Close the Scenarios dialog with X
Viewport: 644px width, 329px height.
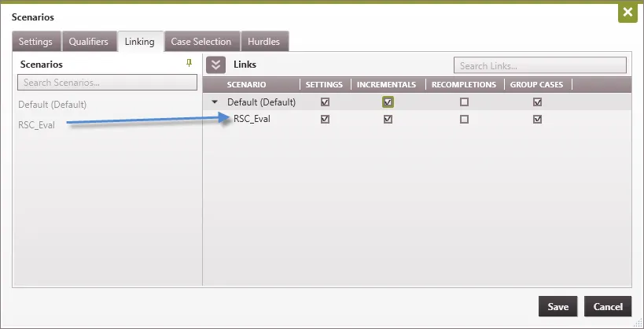coord(627,13)
